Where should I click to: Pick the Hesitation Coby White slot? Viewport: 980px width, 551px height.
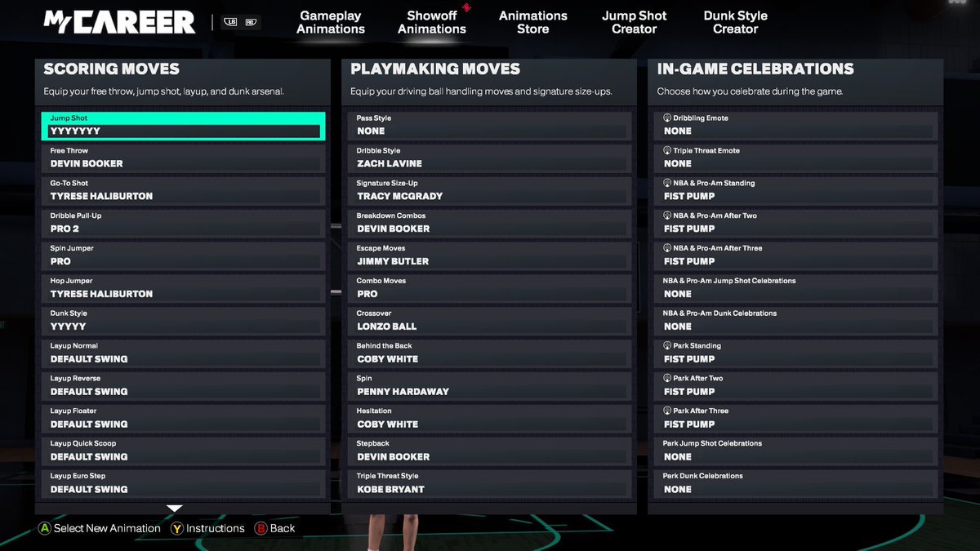coord(490,420)
